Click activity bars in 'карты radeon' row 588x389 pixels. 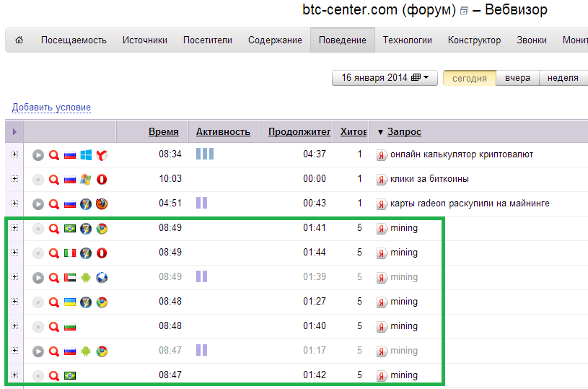tap(202, 203)
